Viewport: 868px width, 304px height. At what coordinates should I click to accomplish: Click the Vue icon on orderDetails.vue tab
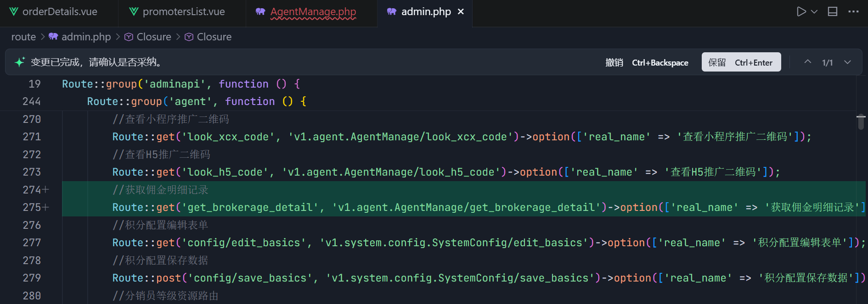(x=14, y=12)
